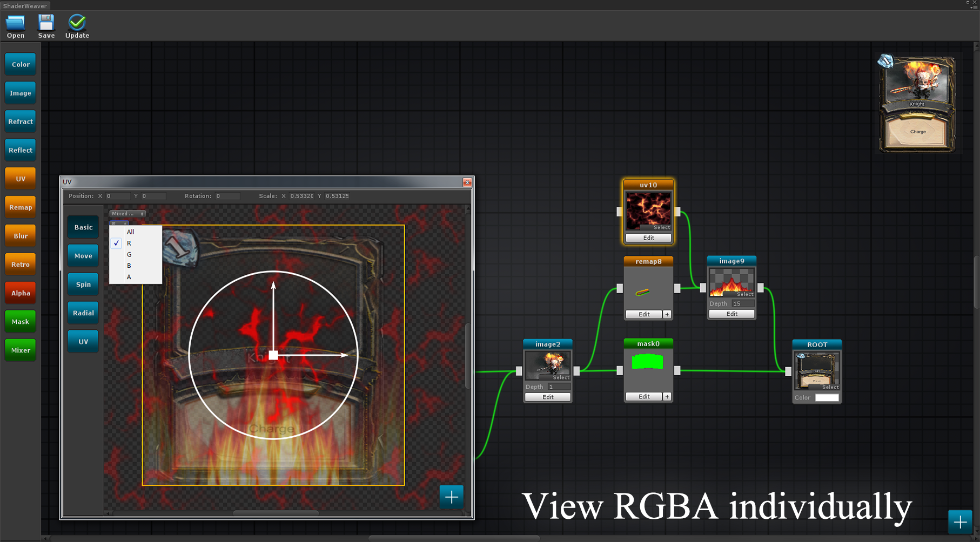The width and height of the screenshot is (980, 542).
Task: Add a Remap node
Action: 21,207
